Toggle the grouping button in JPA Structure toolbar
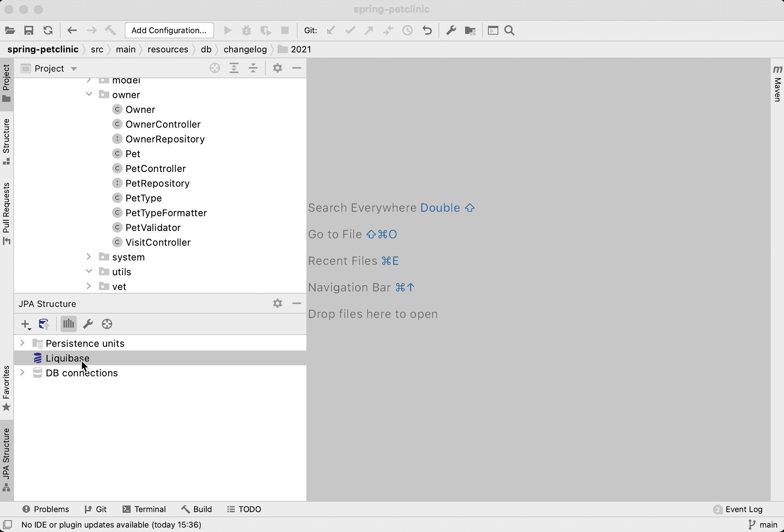Screen dimensions: 784x532 click(x=68, y=324)
